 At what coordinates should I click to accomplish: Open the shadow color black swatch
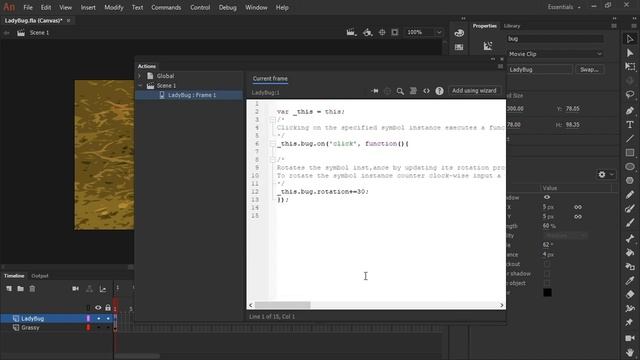click(x=547, y=292)
